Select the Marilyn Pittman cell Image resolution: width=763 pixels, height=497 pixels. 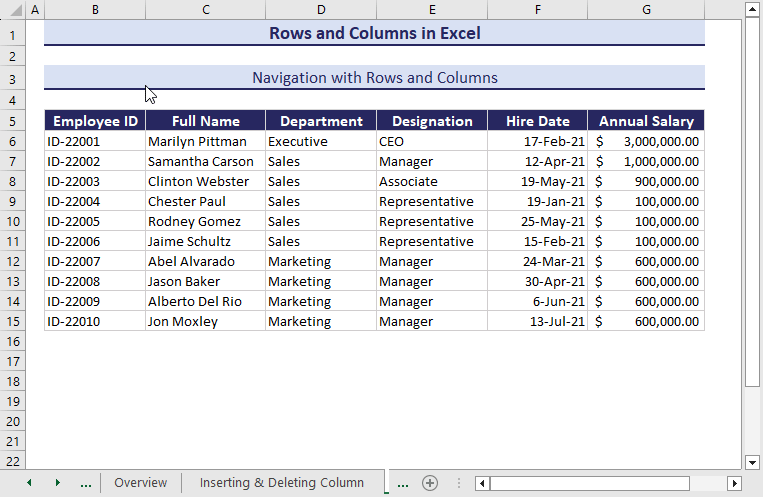[x=205, y=141]
